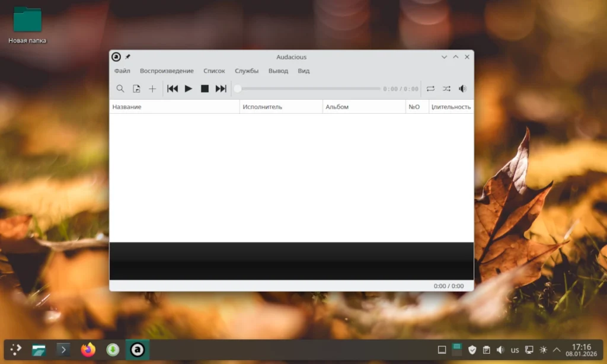Click the 0:00 / 0:00 status bar time
The height and width of the screenshot is (364, 607).
[449, 286]
